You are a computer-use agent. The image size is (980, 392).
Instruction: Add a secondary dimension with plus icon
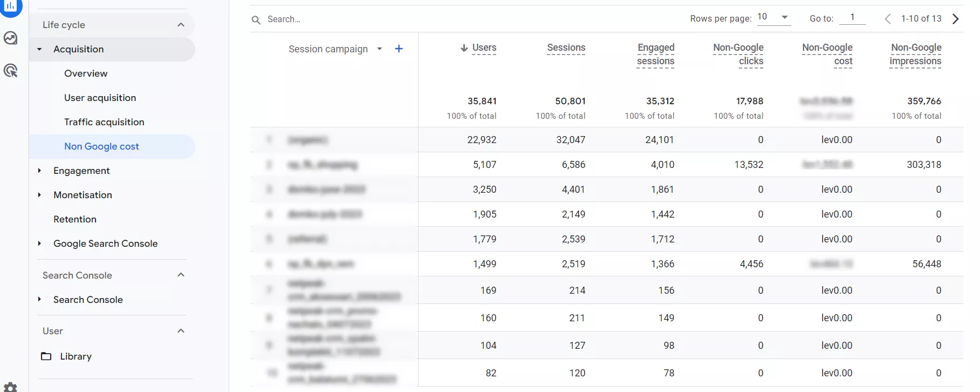point(399,49)
